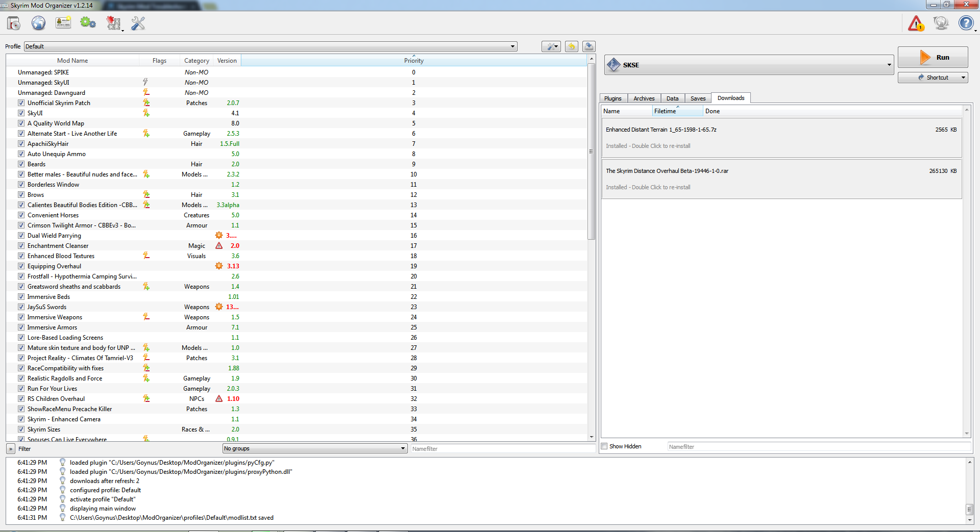Switch to the Plugins tab

click(612, 98)
